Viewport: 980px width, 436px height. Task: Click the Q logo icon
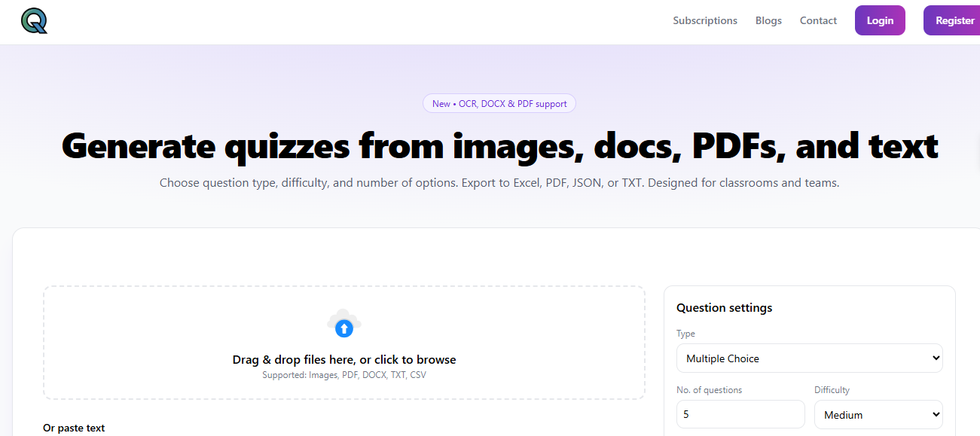(x=34, y=21)
